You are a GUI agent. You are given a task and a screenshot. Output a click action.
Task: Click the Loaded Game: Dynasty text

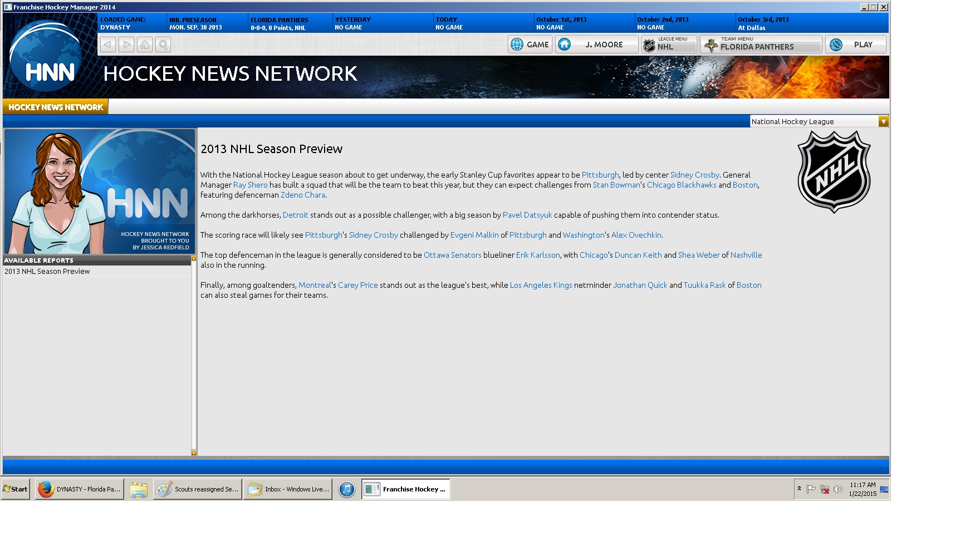coord(122,23)
